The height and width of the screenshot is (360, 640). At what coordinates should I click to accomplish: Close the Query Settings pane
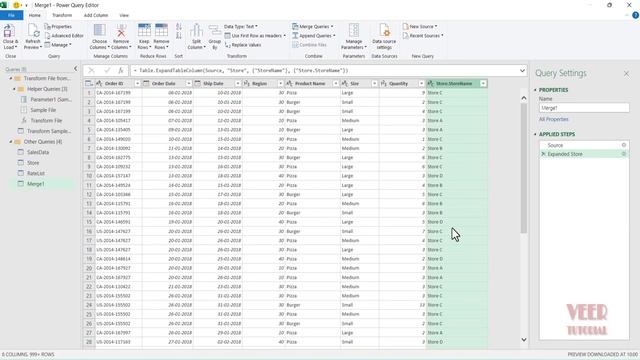pyautogui.click(x=626, y=73)
